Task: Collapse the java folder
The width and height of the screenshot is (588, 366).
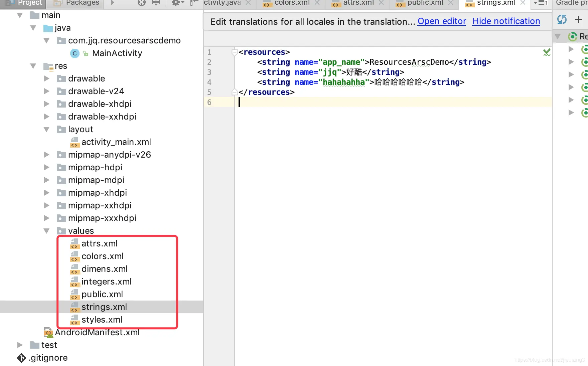Action: click(x=33, y=28)
